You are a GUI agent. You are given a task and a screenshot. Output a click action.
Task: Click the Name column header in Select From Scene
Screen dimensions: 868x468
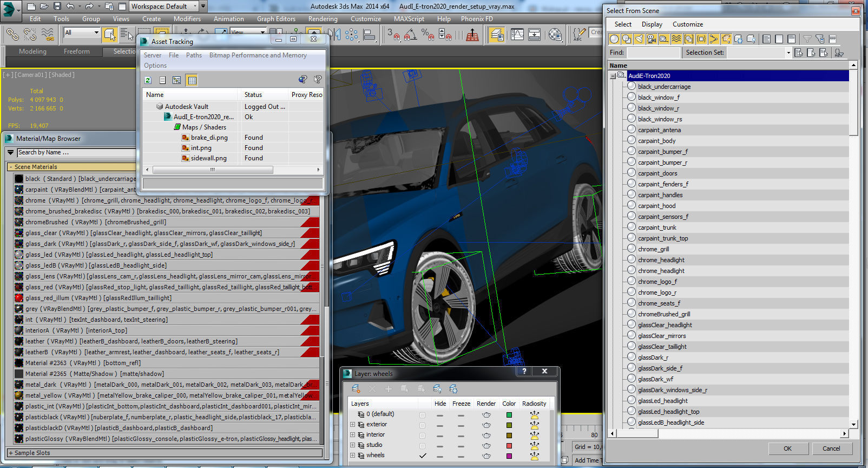[x=728, y=66]
